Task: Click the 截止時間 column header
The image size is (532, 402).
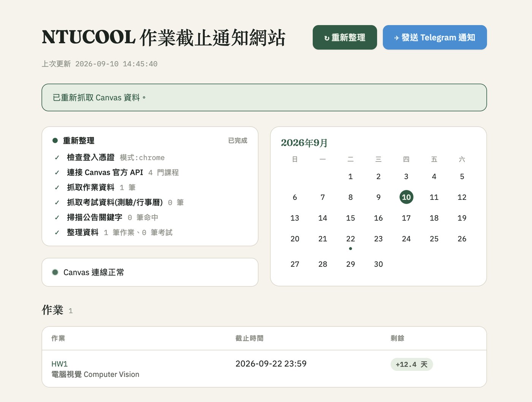Action: pos(249,338)
